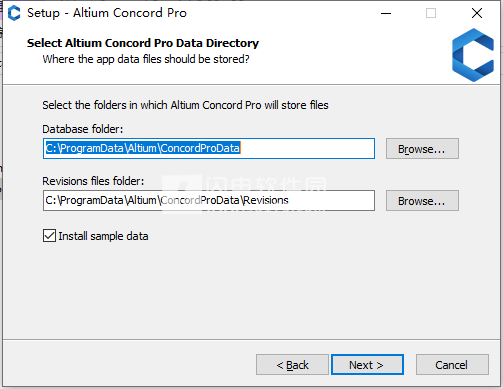Click the disabled maximize window icon
This screenshot has height=389, width=503.
pyautogui.click(x=431, y=13)
